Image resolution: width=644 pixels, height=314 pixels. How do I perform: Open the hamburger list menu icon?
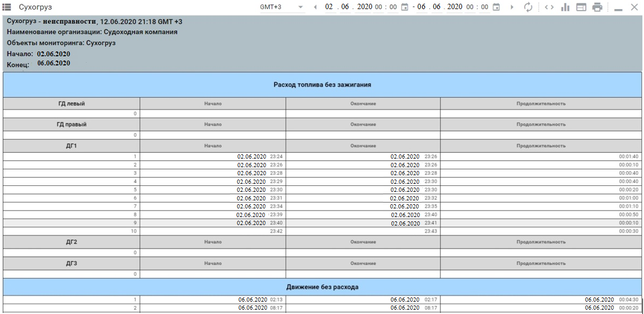point(8,7)
